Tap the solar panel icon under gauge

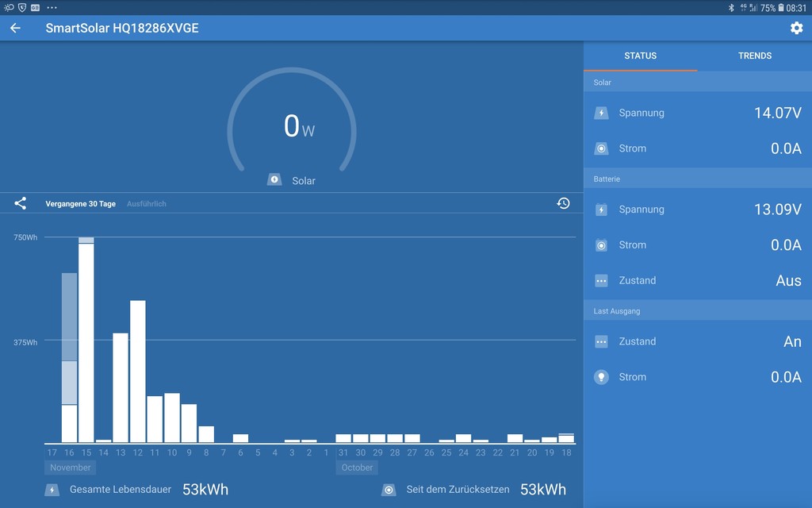pyautogui.click(x=274, y=180)
